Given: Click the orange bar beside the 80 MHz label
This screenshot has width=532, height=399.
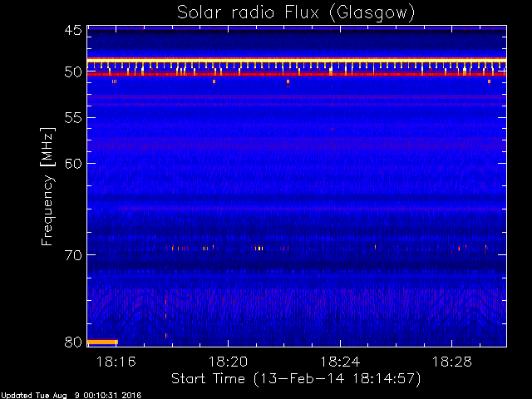Looking at the screenshot, I should [102, 342].
